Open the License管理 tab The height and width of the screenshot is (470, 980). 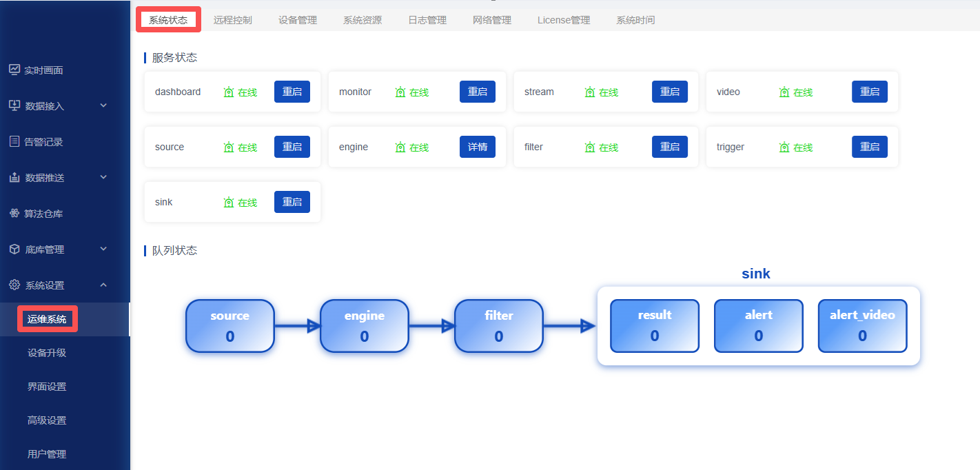[x=564, y=20]
